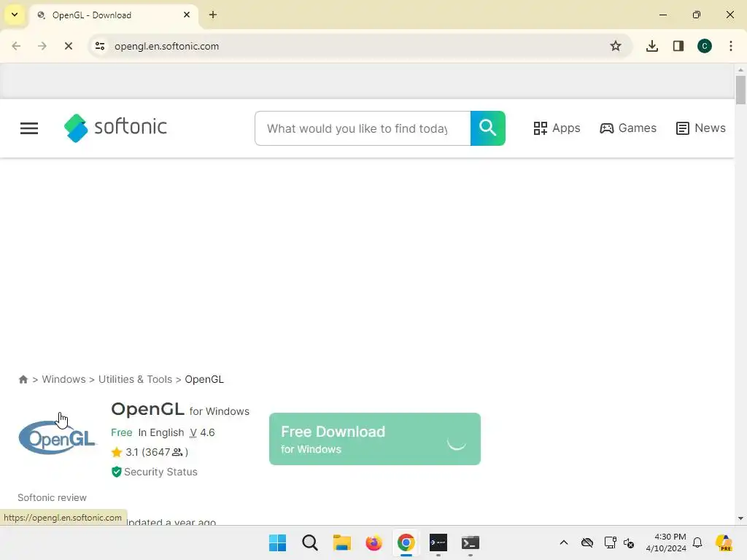Open a new browser tab
This screenshot has height=560, width=747.
point(213,15)
